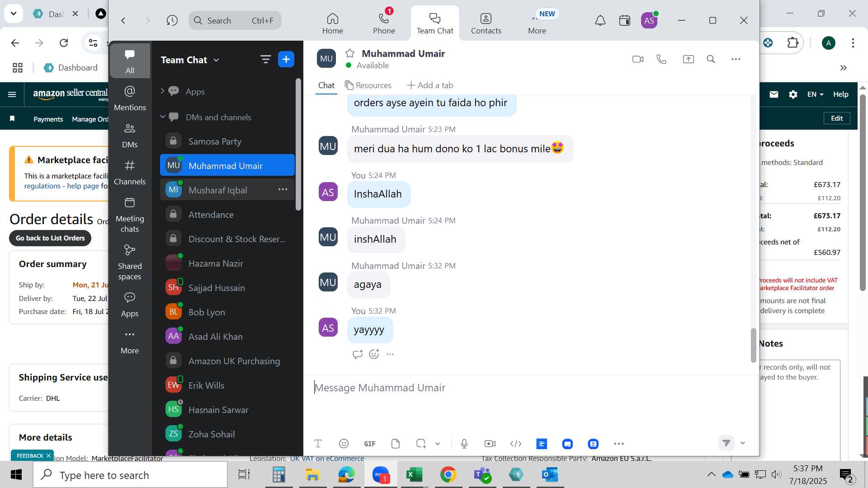Insert a code snippet in message
Screen dimensions: 868x488
click(x=516, y=444)
